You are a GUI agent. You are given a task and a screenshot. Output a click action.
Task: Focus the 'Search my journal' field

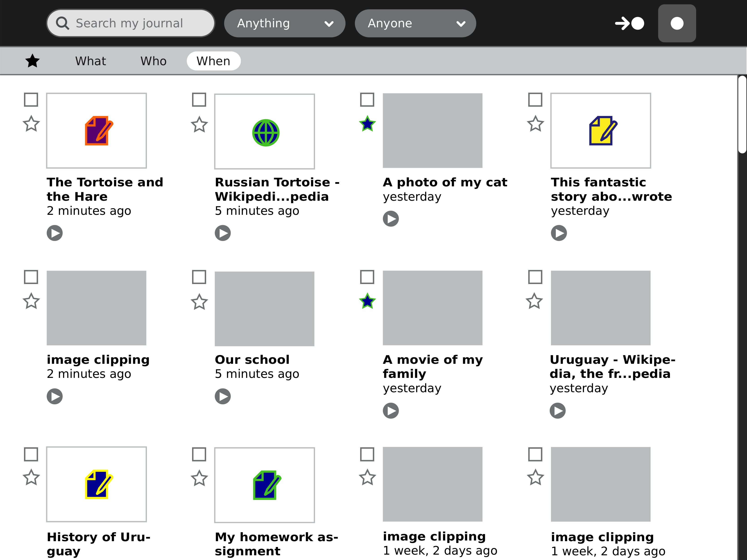pos(135,23)
